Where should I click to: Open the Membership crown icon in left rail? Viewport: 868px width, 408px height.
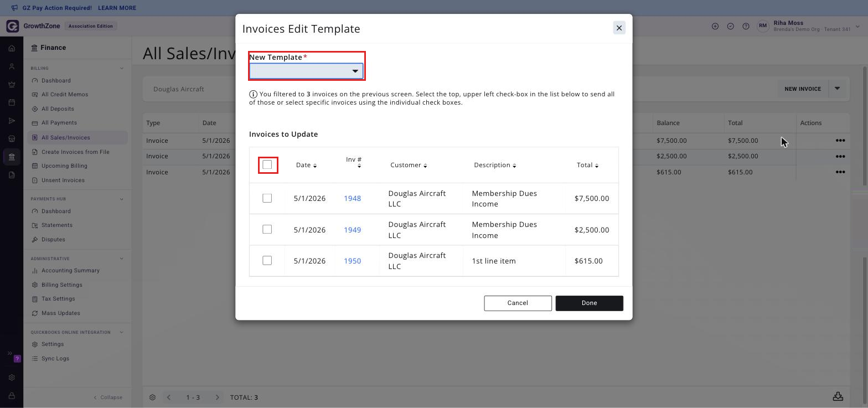point(12,85)
